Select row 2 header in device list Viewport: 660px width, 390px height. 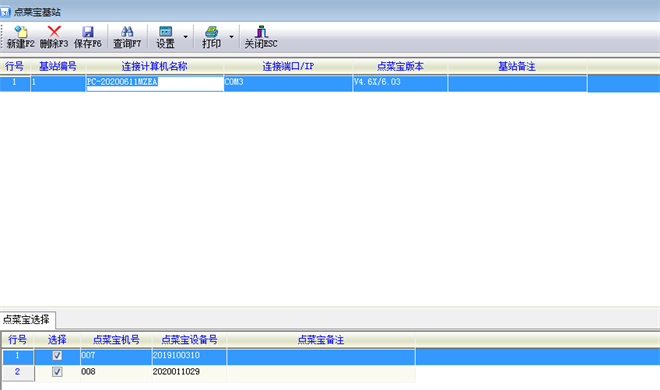(17, 372)
